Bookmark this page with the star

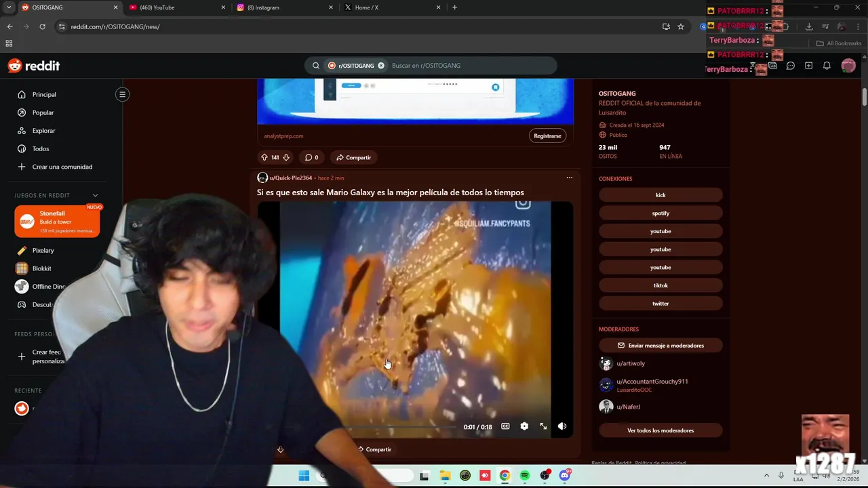(681, 26)
